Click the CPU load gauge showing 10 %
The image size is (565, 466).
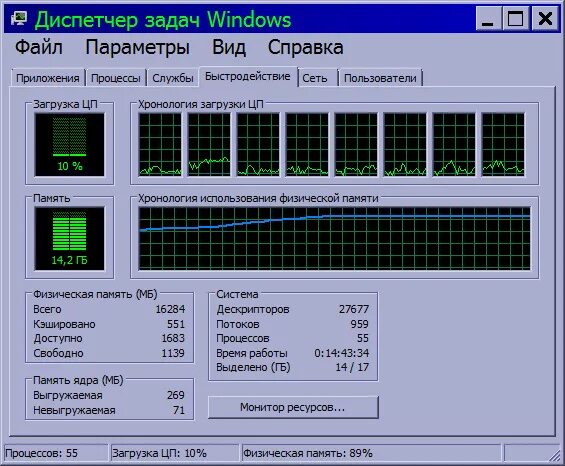coord(70,145)
